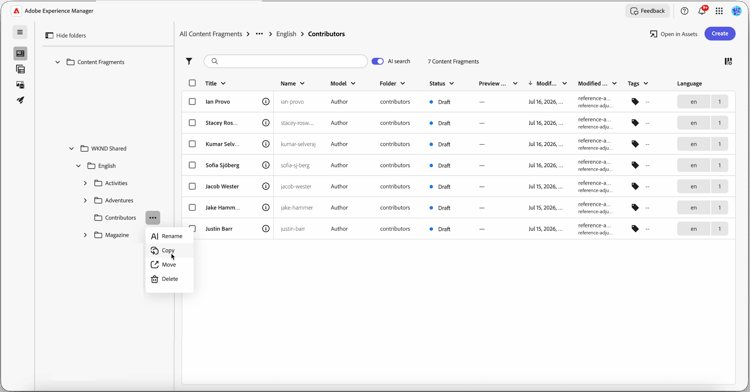Open Folder column dropdown

(x=403, y=83)
